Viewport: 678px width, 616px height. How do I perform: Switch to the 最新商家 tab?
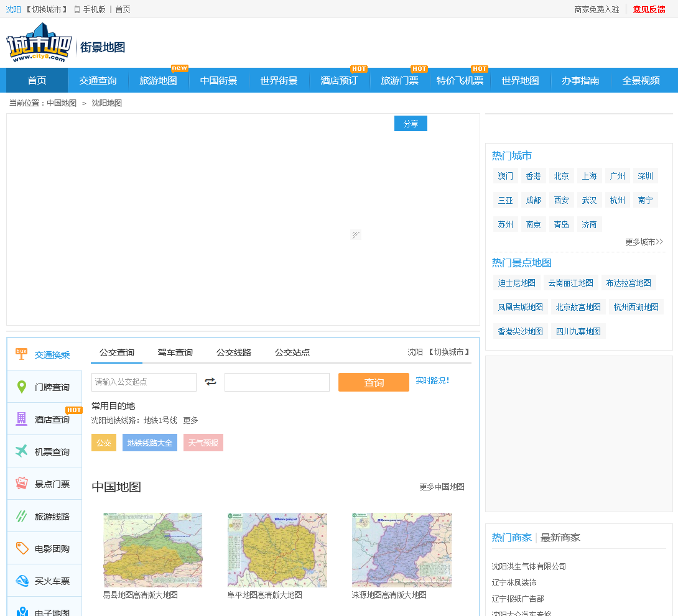tap(560, 537)
